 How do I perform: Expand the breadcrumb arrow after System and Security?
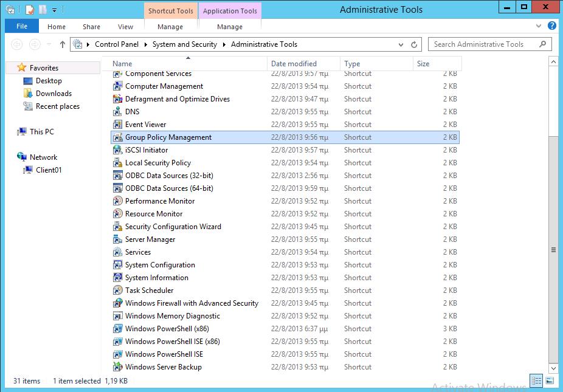[x=224, y=44]
